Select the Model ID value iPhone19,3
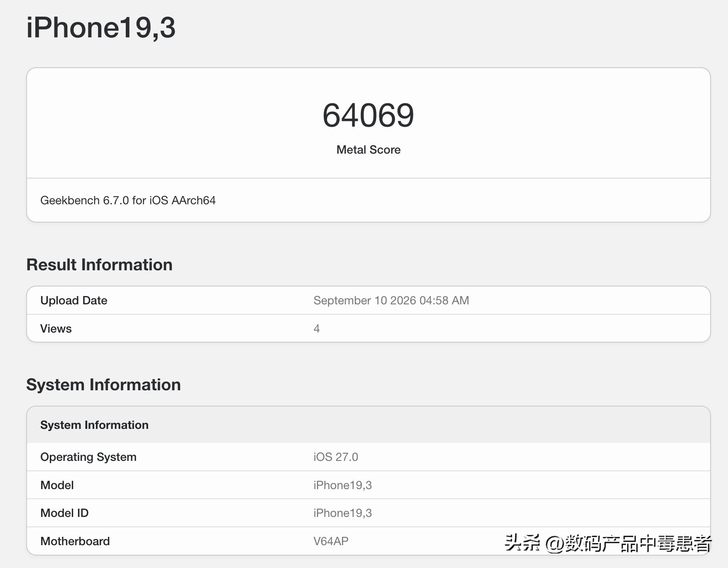This screenshot has height=568, width=728. tap(342, 513)
